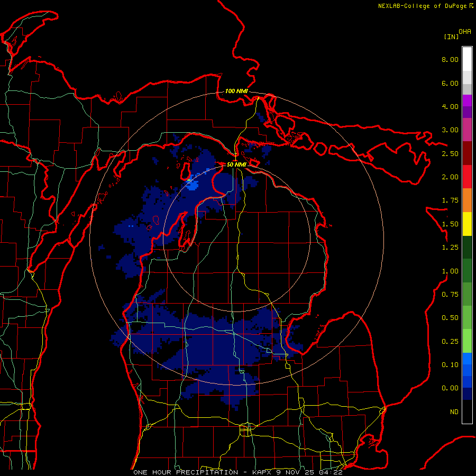The height and width of the screenshot is (476, 476).
Task: Pick the white swatch at legend top
Action: (467, 59)
